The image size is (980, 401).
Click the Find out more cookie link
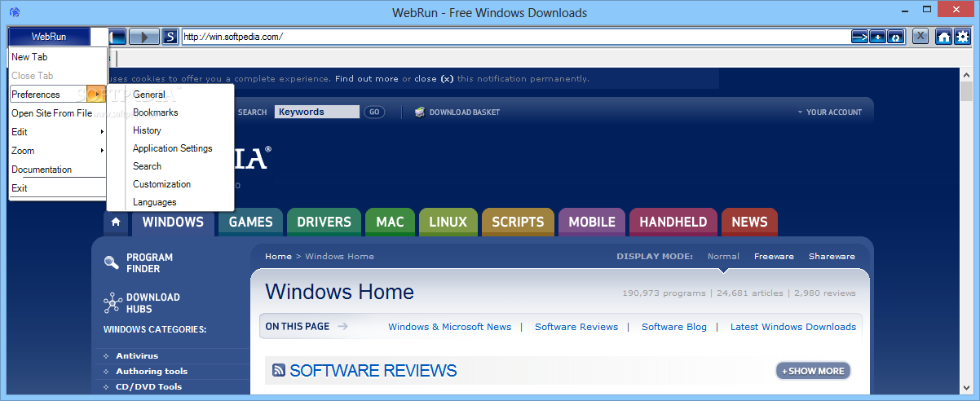367,79
